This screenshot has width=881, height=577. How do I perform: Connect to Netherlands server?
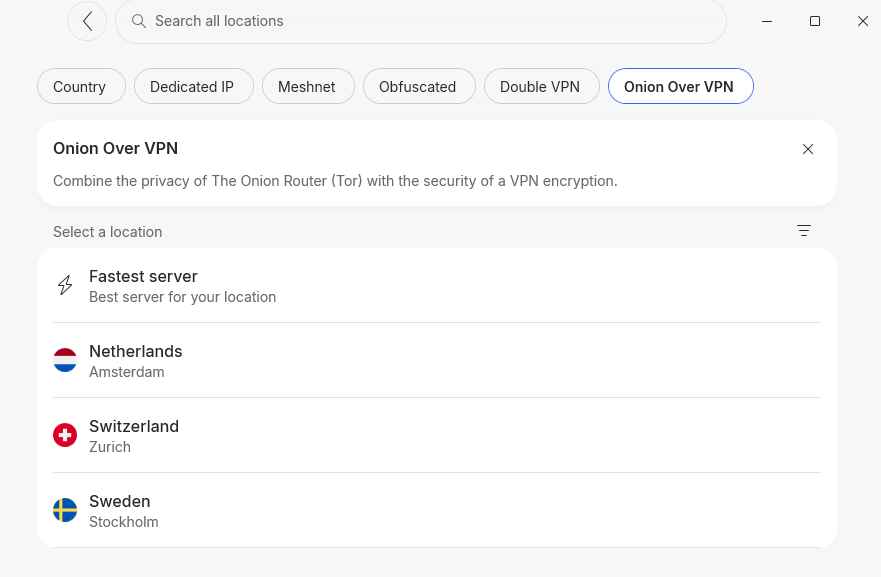point(437,361)
